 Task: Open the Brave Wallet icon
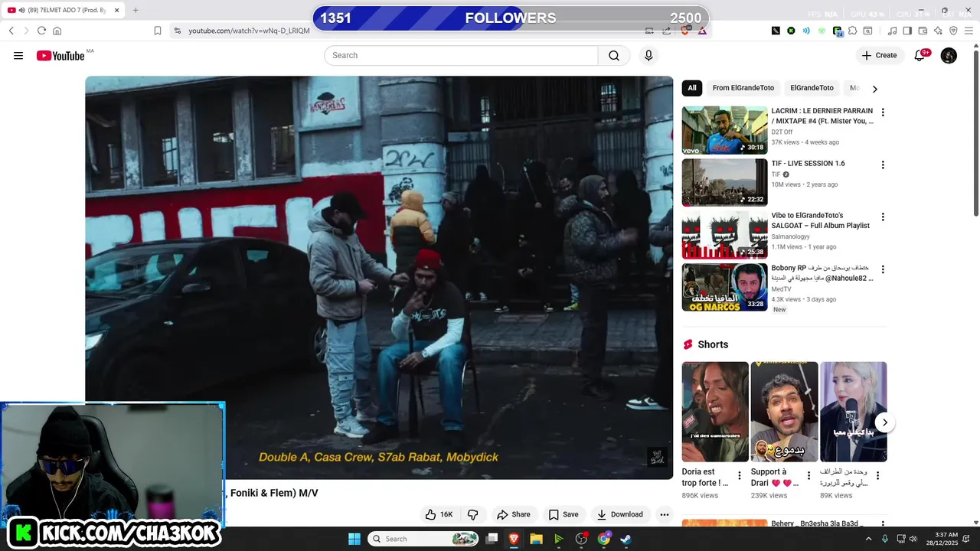pyautogui.click(x=923, y=31)
